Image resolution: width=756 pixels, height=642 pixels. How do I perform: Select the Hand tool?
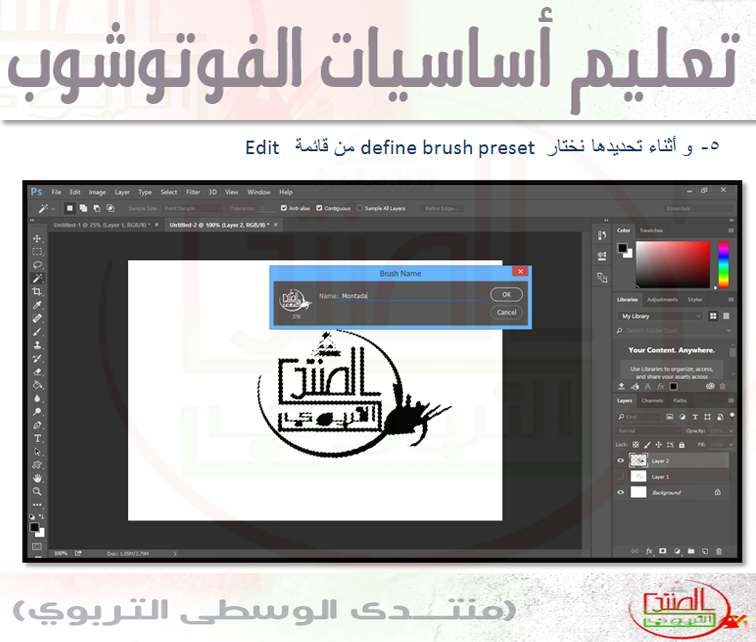click(37, 478)
